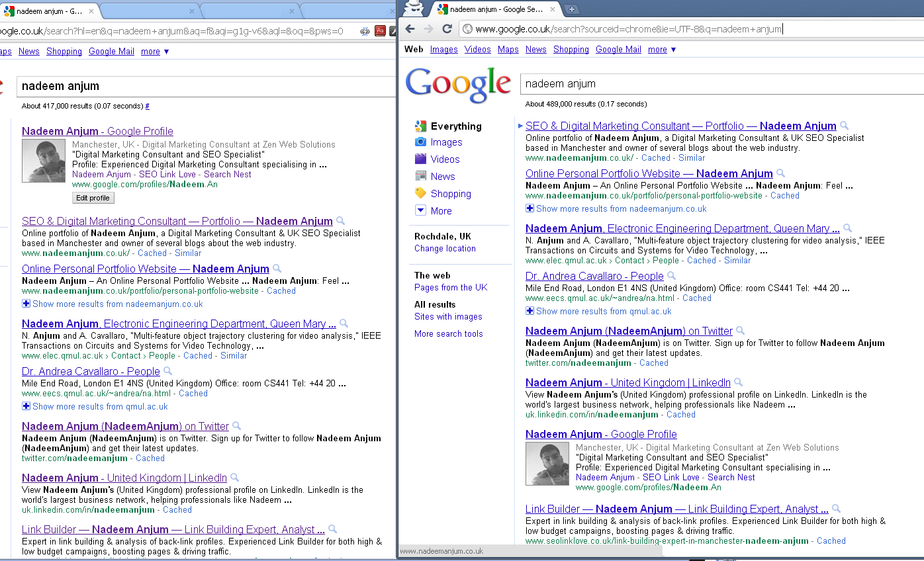Viewport: 924px width, 561px height.
Task: Reload the page in the incognito window
Action: pyautogui.click(x=447, y=28)
